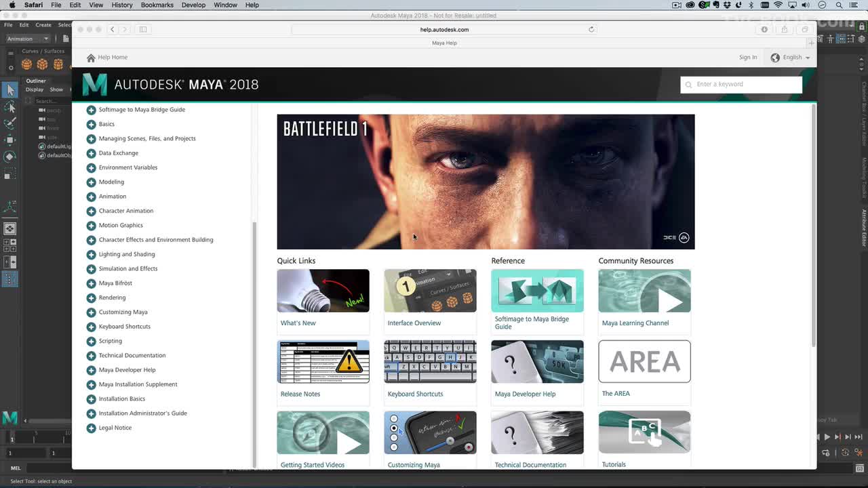
Task: Select Outliner tab in Maya window
Action: pos(36,81)
